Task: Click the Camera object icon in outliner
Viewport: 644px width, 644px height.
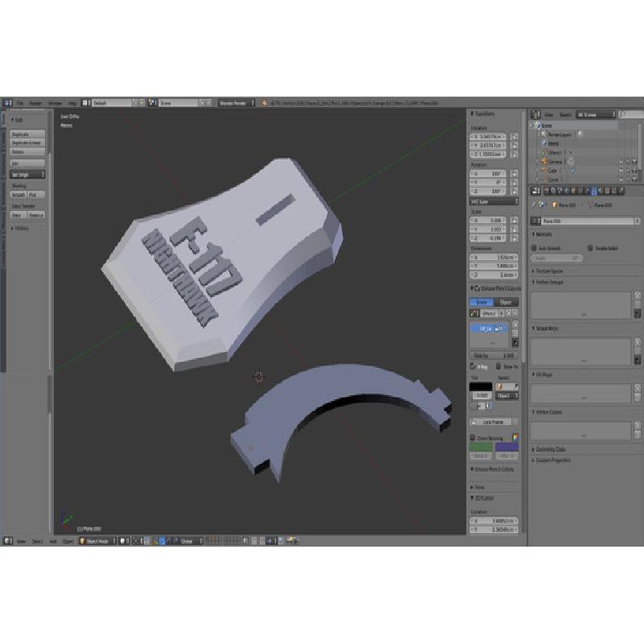Action: (544, 162)
